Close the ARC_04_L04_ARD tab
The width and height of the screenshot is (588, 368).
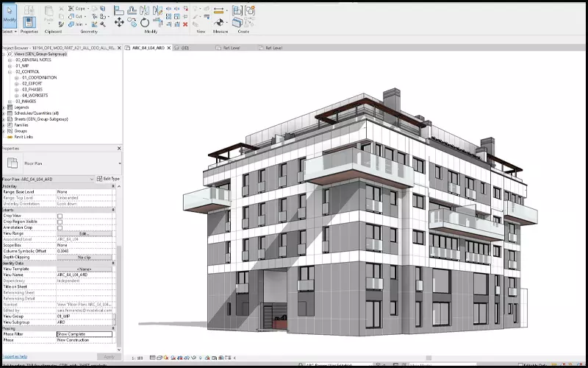coord(169,48)
